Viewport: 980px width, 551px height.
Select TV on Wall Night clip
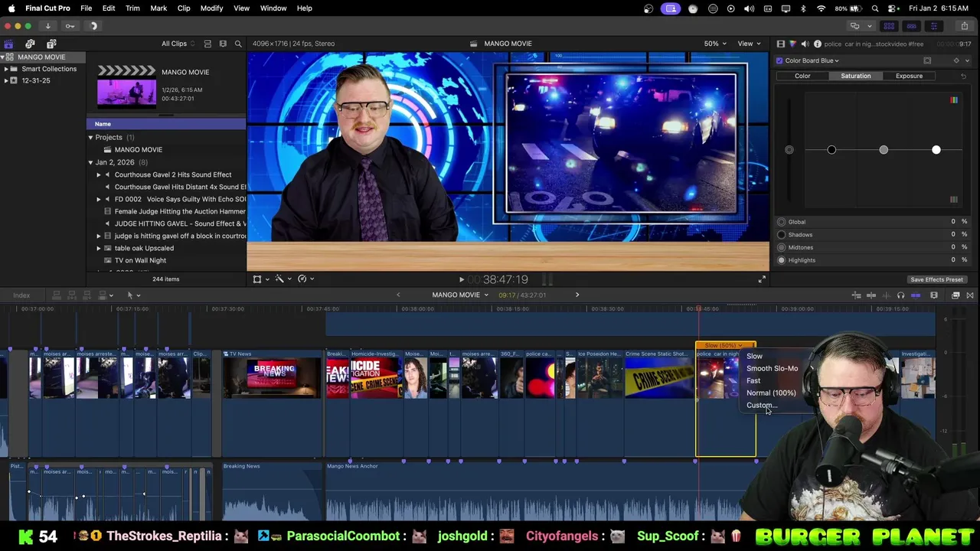tap(140, 260)
